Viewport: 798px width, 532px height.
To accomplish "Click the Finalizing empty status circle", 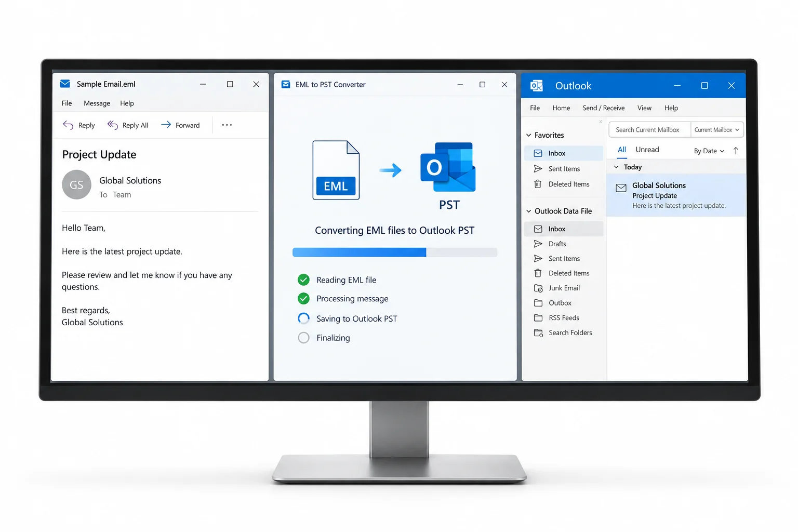I will (303, 338).
